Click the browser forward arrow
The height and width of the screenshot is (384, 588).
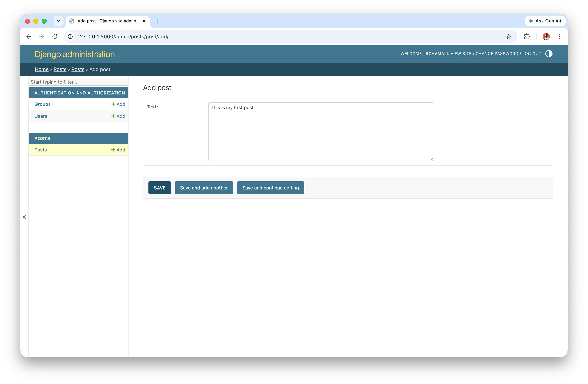[x=41, y=37]
